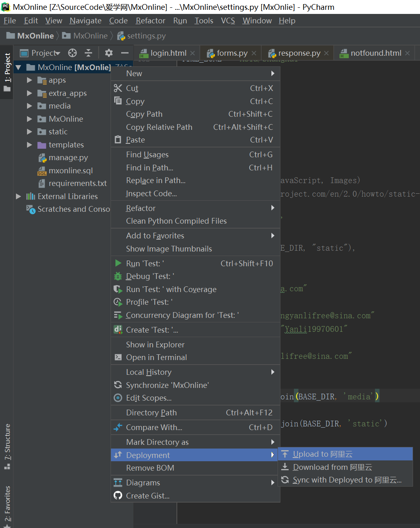Image resolution: width=420 pixels, height=528 pixels.
Task: Click the Profile 'Test:' icon
Action: pos(118,302)
